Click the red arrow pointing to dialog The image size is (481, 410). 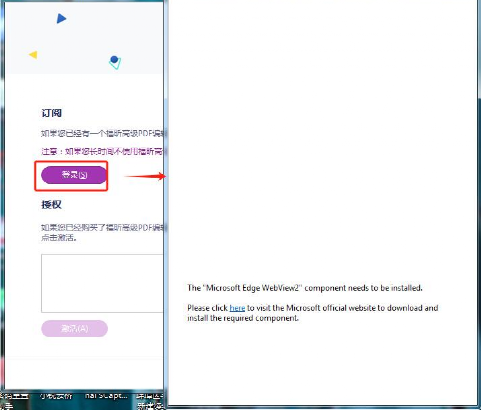(x=145, y=176)
